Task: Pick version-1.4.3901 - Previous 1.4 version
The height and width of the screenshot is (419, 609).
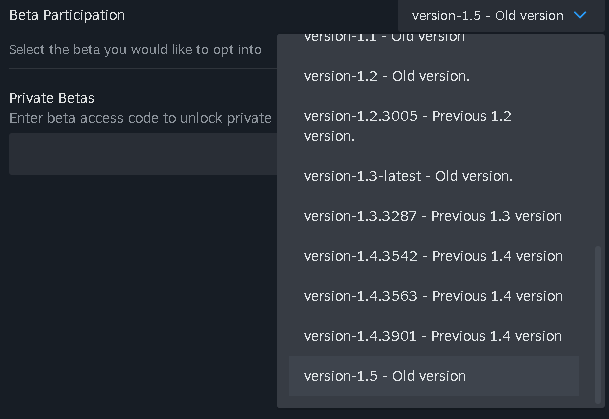Action: coord(434,336)
